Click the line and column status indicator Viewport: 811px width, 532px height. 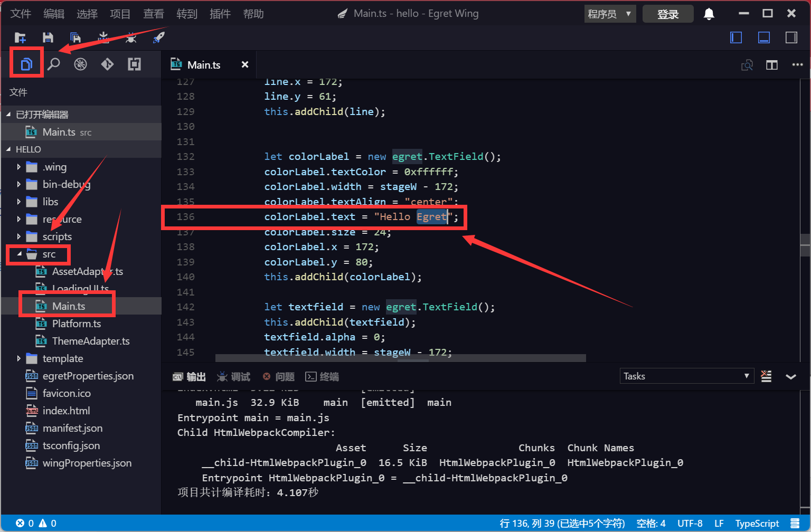click(x=562, y=523)
